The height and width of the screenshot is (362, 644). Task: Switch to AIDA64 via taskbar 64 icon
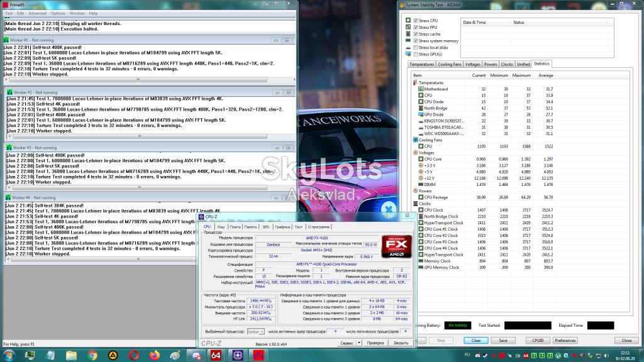point(216,356)
